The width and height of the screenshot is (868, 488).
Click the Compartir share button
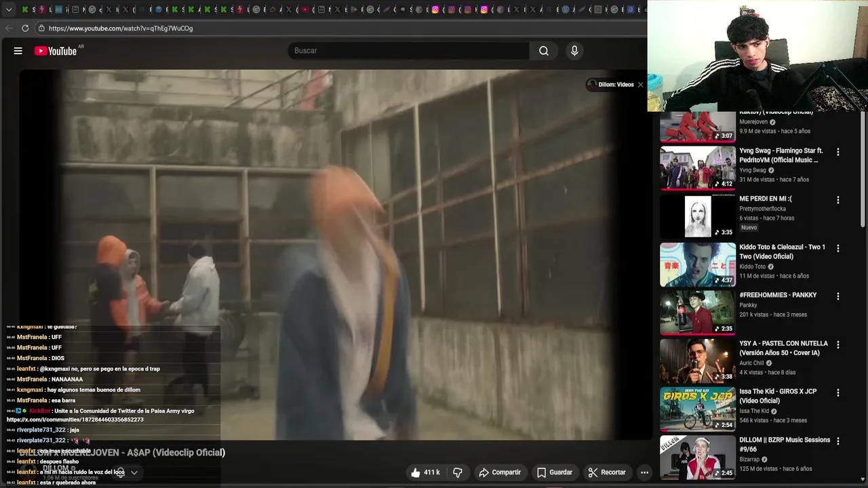(x=500, y=472)
